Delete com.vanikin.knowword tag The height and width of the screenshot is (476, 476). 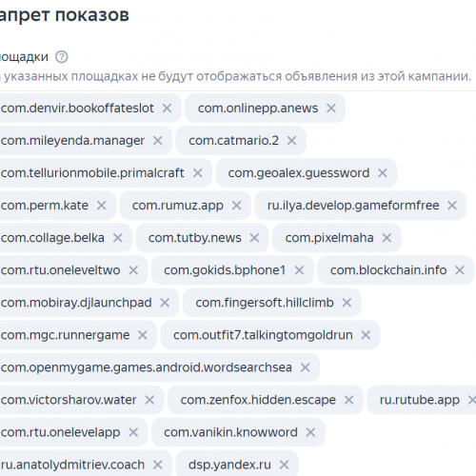pos(310,432)
